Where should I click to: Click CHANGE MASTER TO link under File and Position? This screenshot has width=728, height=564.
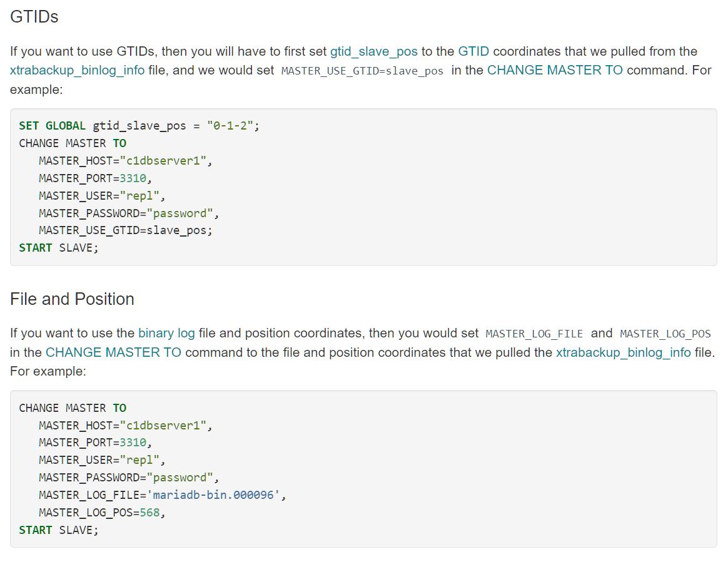click(x=113, y=352)
